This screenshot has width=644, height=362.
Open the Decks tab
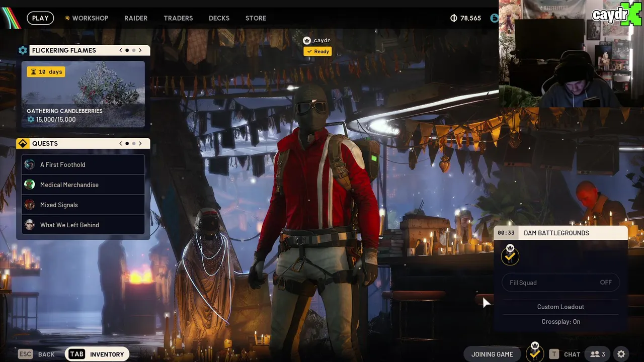point(219,18)
